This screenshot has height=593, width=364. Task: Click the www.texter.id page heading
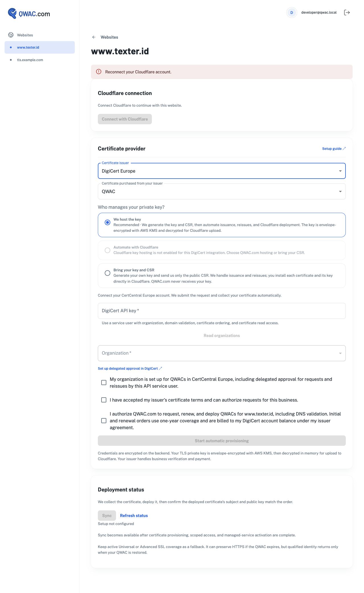120,51
